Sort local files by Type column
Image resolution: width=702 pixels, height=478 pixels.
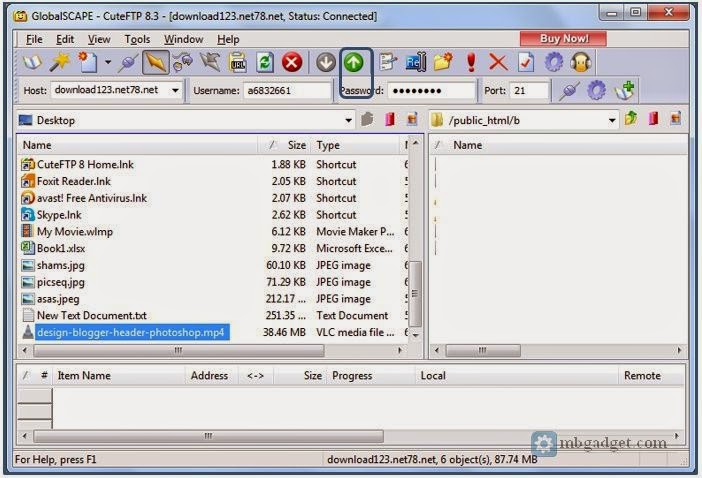tap(355, 145)
